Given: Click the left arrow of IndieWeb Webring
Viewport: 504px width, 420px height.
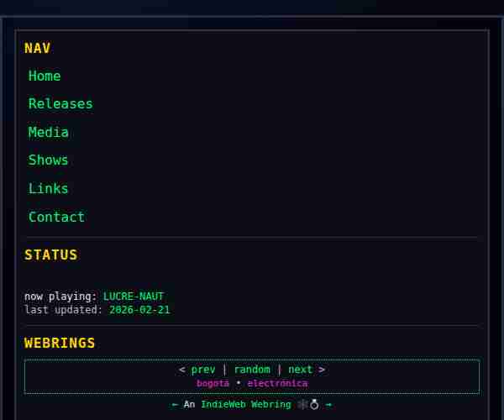Looking at the screenshot, I should pyautogui.click(x=175, y=405).
